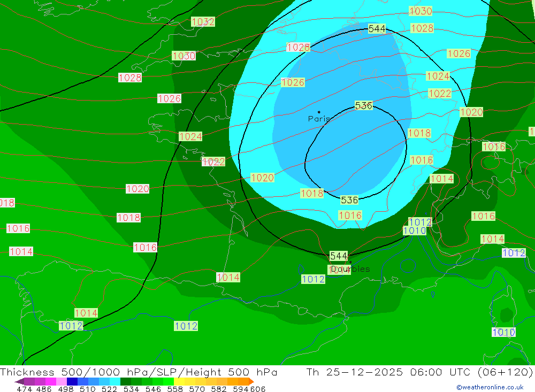Pick the darkest green swatch in the legend
The height and width of the screenshot is (392, 535).
126,381
